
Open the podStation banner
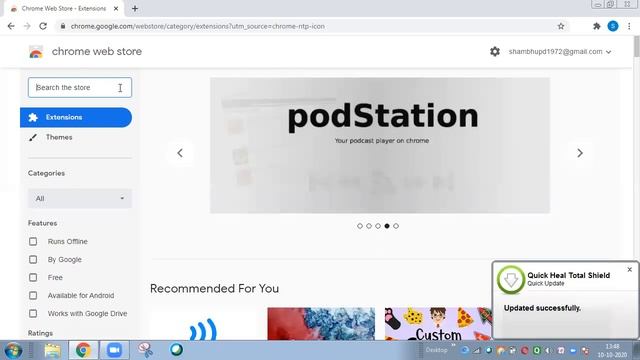coord(380,145)
